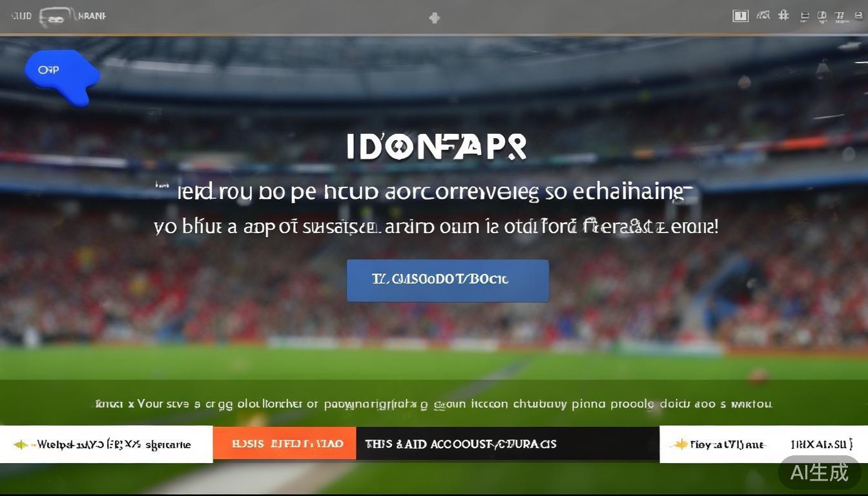Open the HRANF item next to the logo
Screen dimensions: 868x496
[91, 16]
